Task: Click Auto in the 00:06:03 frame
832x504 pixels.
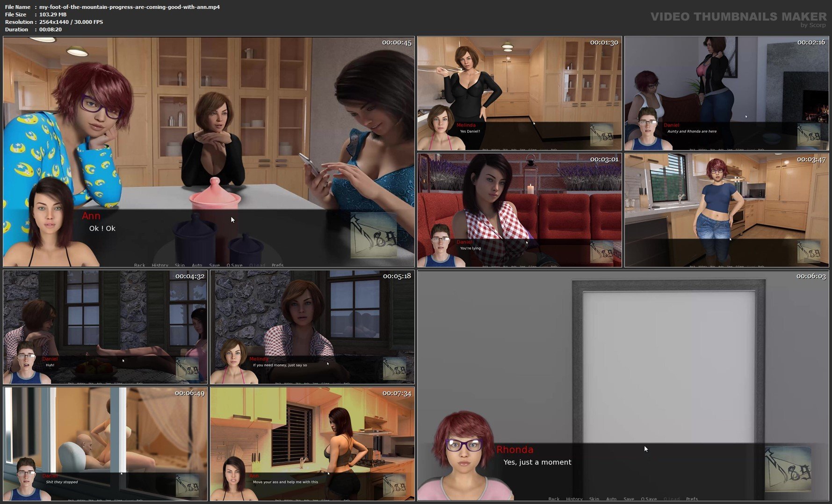Action: pyautogui.click(x=611, y=499)
